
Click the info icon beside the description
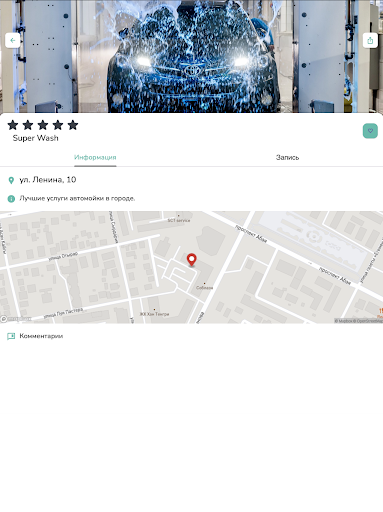[11, 199]
